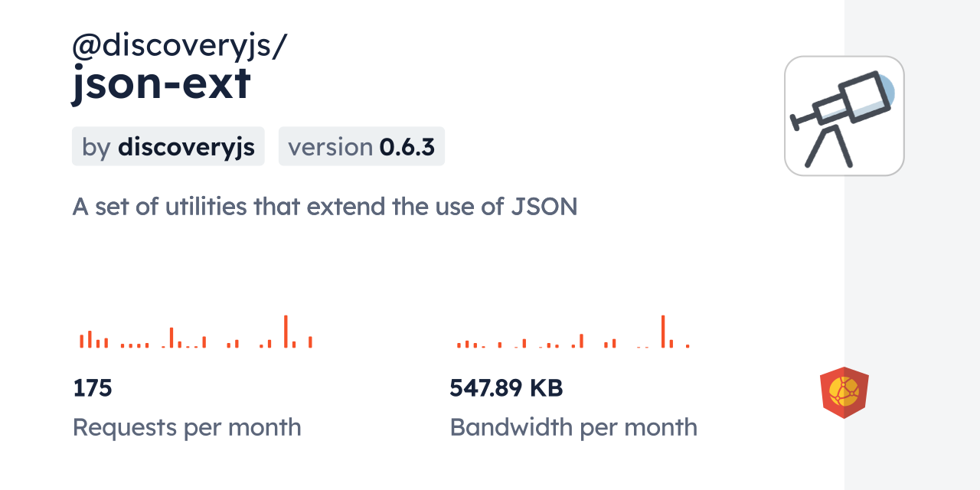Viewport: 980px width, 490px height.
Task: Click the last bar of requests sparkline
Action: 310,342
